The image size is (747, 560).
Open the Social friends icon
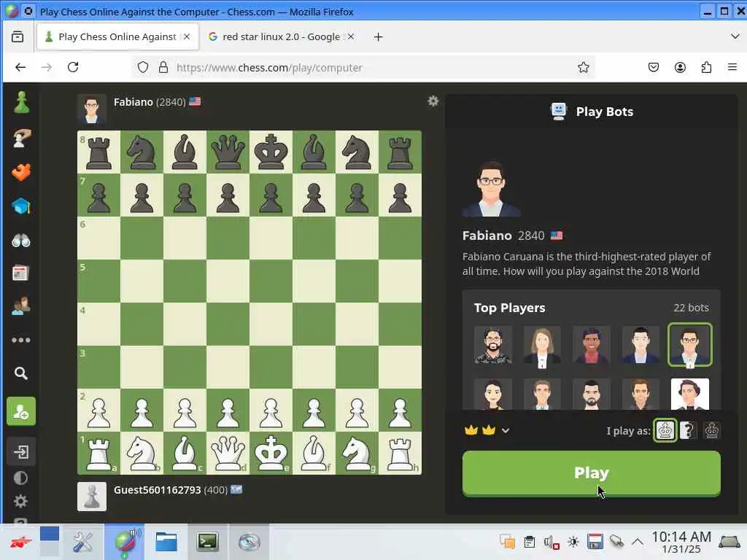click(20, 306)
